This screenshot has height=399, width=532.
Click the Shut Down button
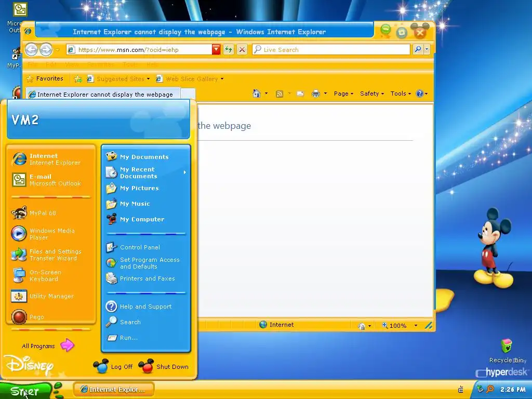tap(164, 366)
